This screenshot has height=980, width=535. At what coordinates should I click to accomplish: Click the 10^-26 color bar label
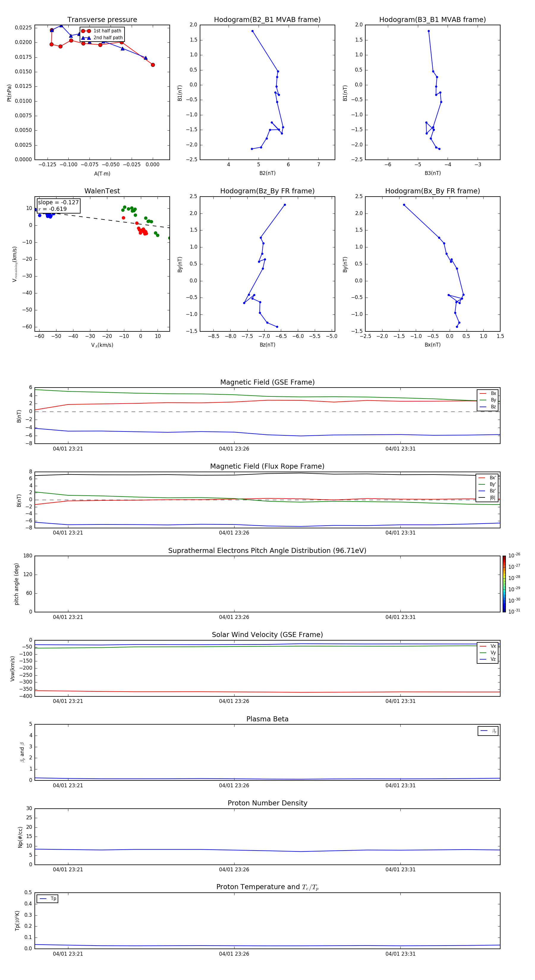click(x=514, y=555)
